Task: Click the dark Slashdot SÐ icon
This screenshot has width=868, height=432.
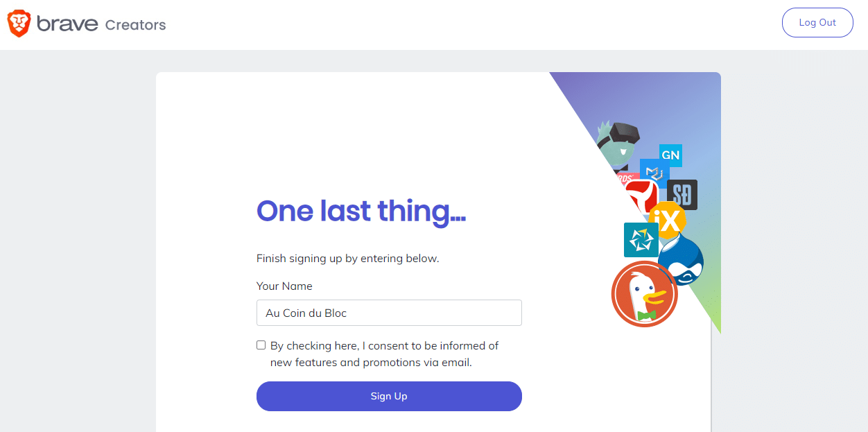Action: [682, 195]
